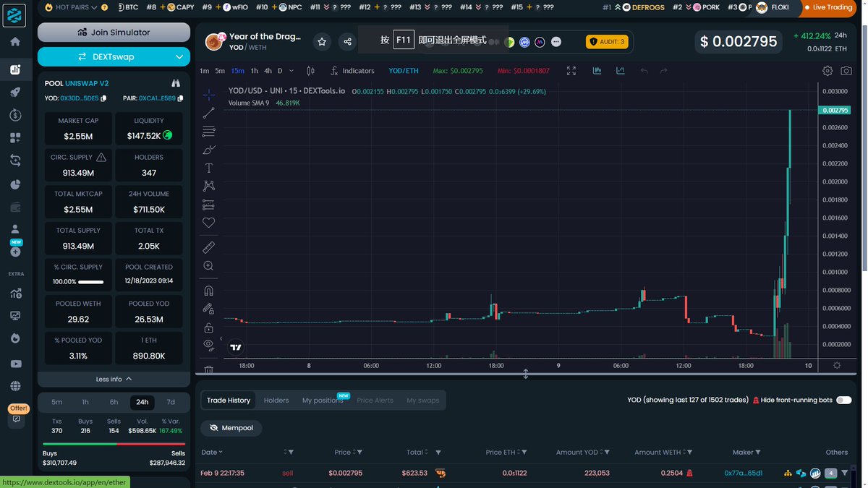Open the AUDIT: 3 badge

[x=607, y=42]
